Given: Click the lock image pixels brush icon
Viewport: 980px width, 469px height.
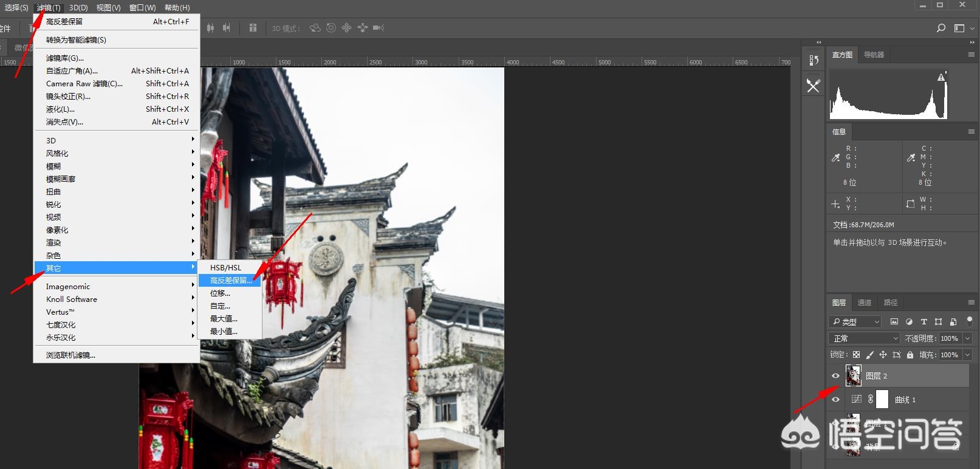Looking at the screenshot, I should tap(869, 355).
